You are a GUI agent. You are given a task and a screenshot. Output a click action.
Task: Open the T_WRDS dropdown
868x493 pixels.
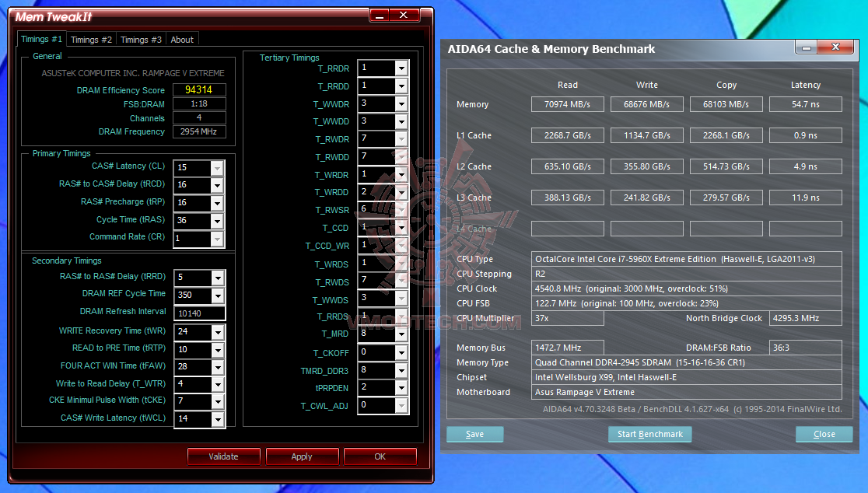tap(402, 264)
